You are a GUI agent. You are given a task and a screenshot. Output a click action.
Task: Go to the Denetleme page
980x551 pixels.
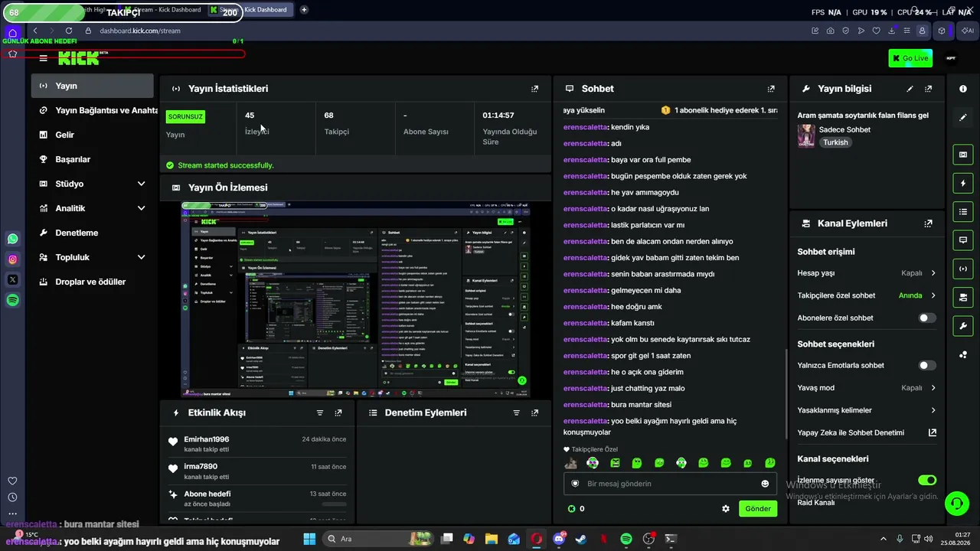[x=92, y=233]
